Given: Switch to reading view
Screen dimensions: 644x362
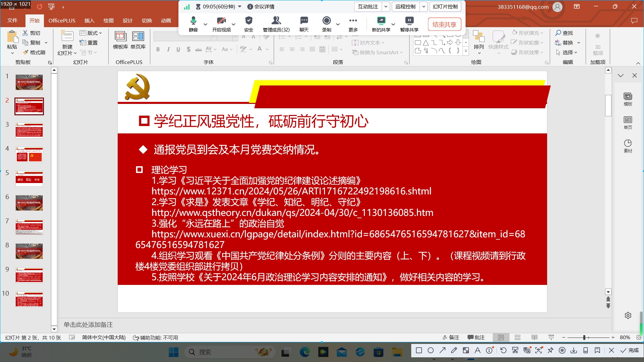Looking at the screenshot, I should tap(534, 338).
